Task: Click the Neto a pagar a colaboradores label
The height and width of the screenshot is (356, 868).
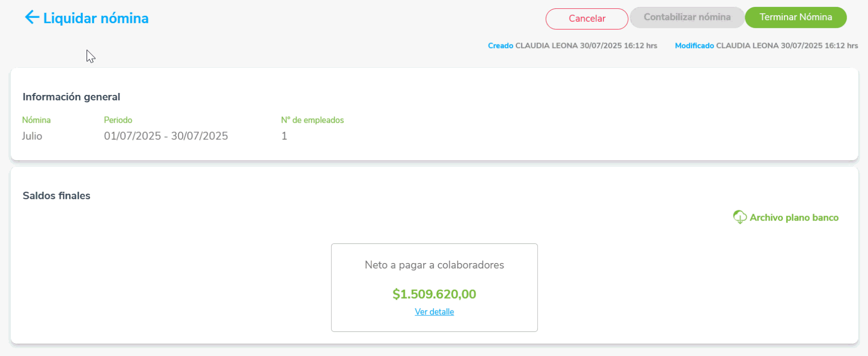Action: pyautogui.click(x=434, y=265)
